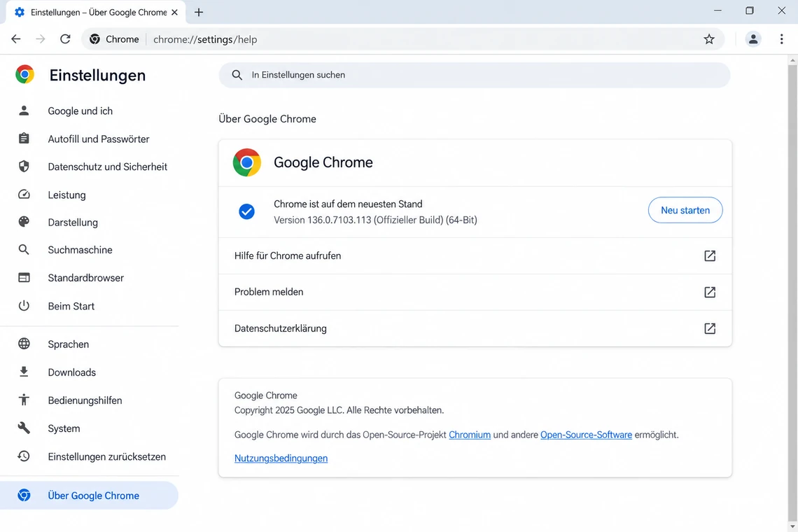Click the palette icon beside Darstellung

click(x=24, y=221)
